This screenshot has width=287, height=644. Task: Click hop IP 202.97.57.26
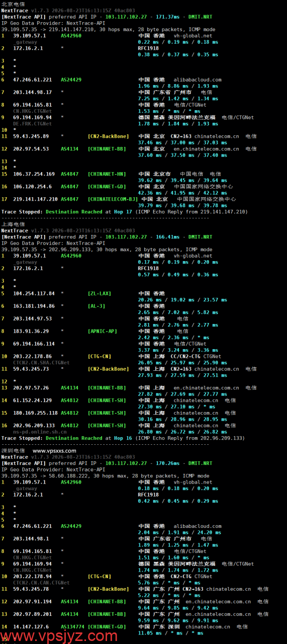pyautogui.click(x=31, y=388)
